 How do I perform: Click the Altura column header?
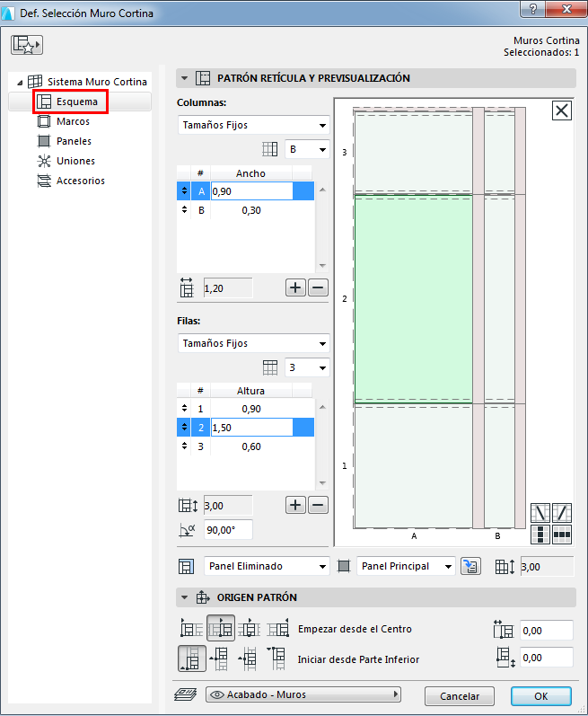pyautogui.click(x=250, y=391)
